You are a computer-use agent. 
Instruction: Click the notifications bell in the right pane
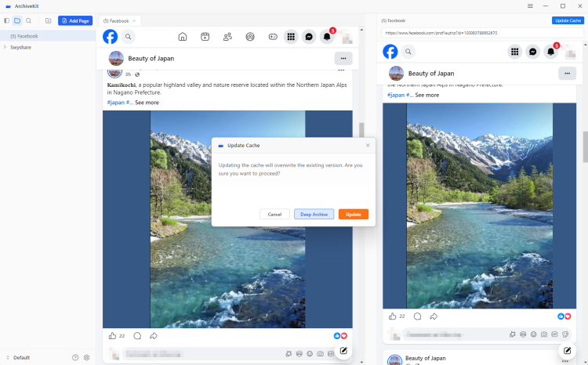coord(551,52)
